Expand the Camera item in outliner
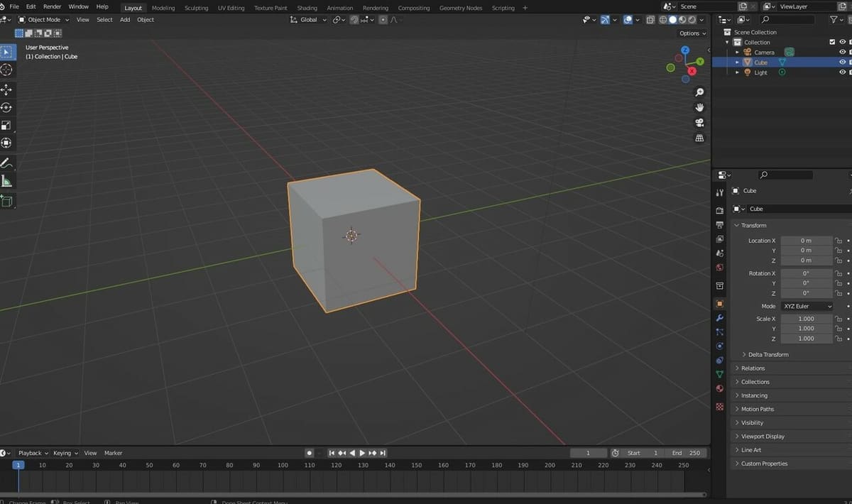This screenshot has width=852, height=504. tap(738, 52)
